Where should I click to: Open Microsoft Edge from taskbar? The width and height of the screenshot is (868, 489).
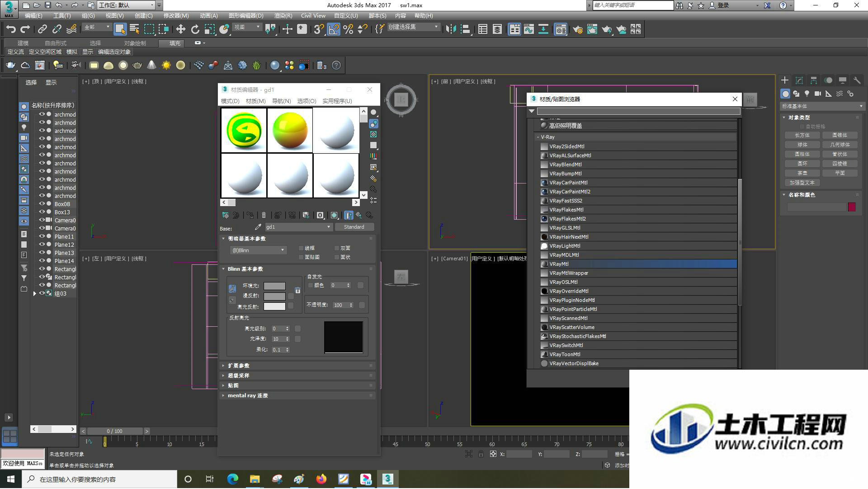233,480
